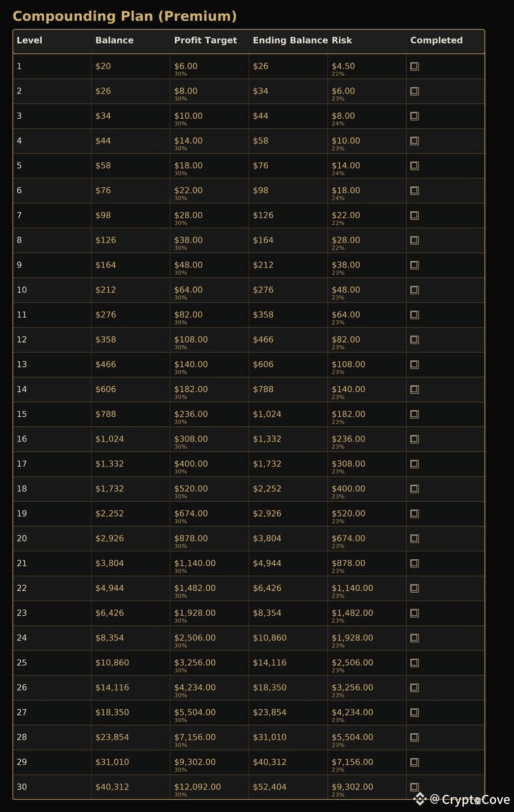
Task: Click the Level column header
Action: coord(29,40)
